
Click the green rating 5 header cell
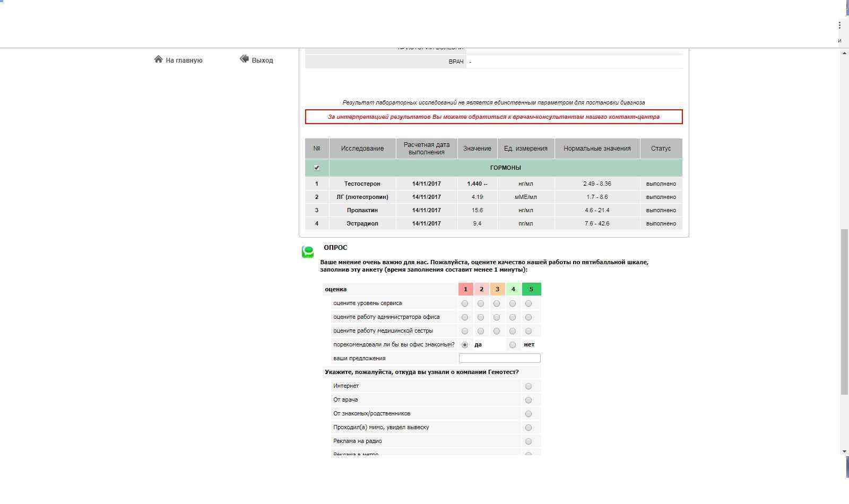531,289
